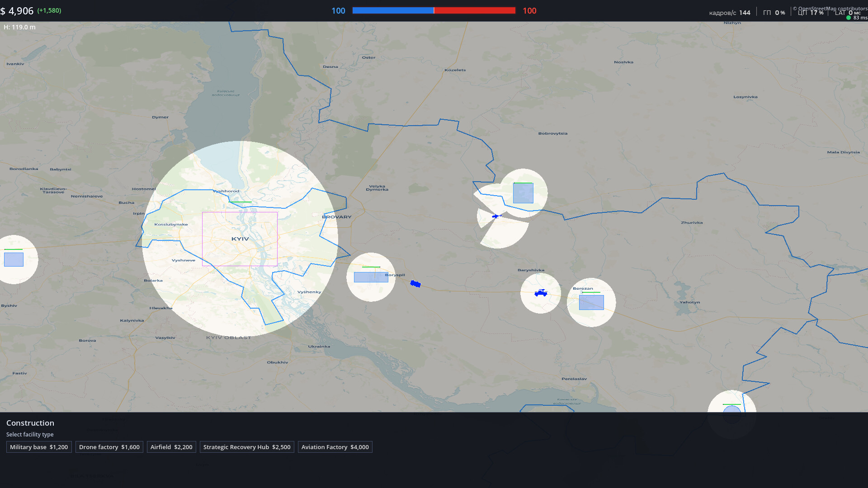Select the blue helicopter unit
Screen dimensions: 868x488
496,216
